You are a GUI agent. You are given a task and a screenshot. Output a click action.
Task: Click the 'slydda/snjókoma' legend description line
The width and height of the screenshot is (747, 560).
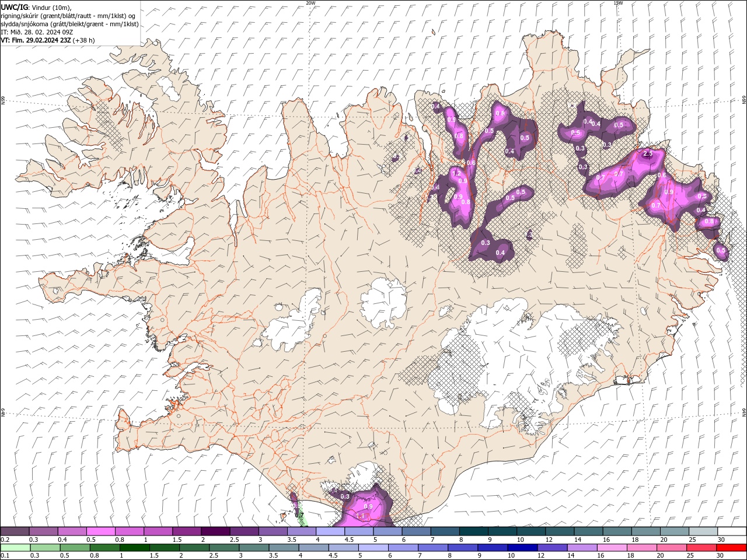point(69,24)
